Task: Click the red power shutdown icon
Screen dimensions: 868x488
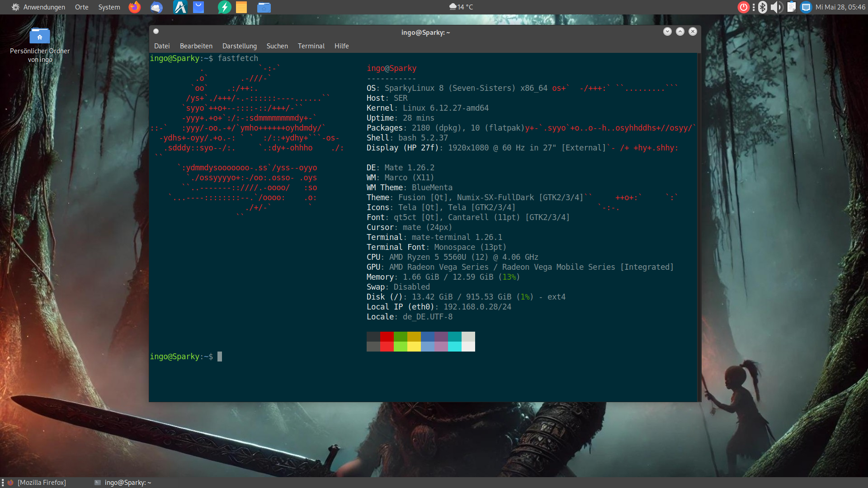Action: (743, 7)
